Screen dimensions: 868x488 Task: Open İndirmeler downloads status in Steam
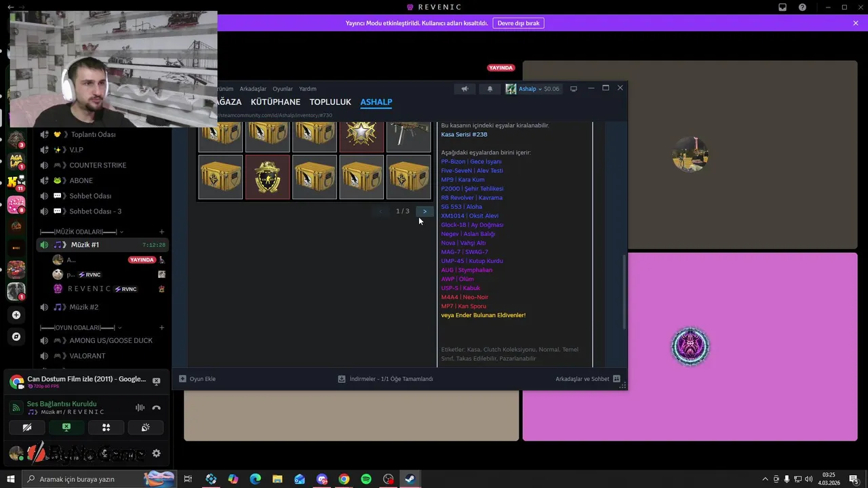pyautogui.click(x=385, y=379)
